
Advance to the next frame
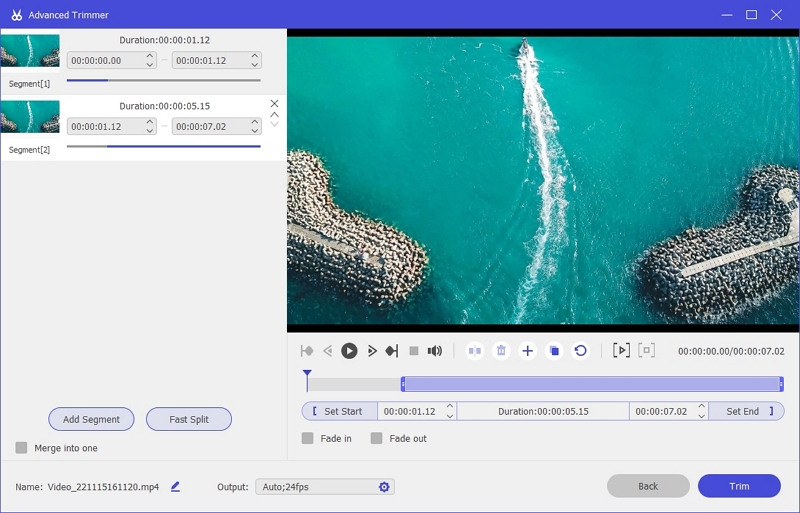click(372, 351)
